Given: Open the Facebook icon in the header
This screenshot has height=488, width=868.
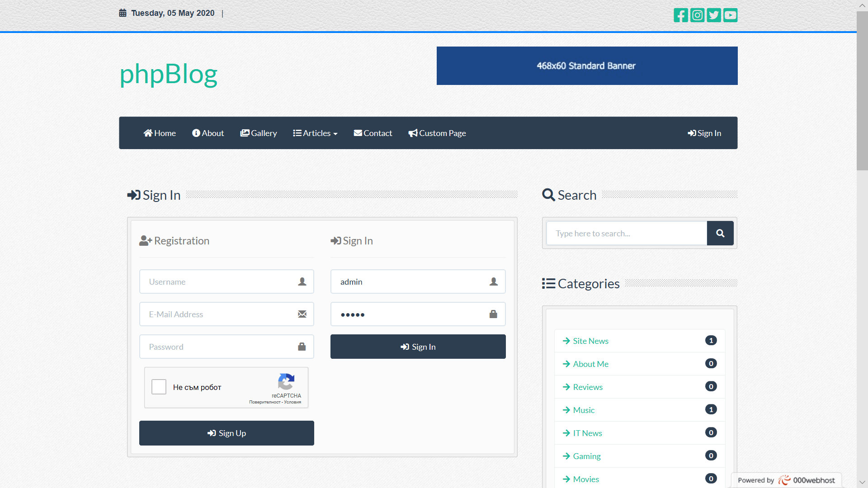Looking at the screenshot, I should click(681, 15).
